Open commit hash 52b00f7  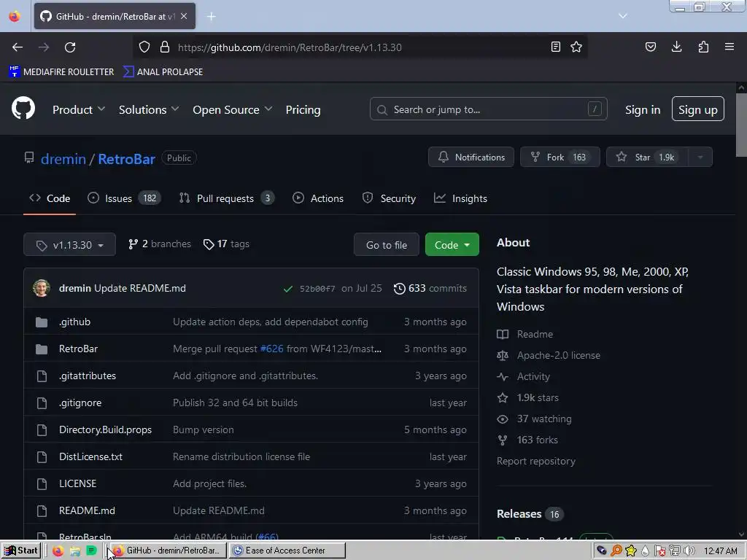[x=317, y=289]
